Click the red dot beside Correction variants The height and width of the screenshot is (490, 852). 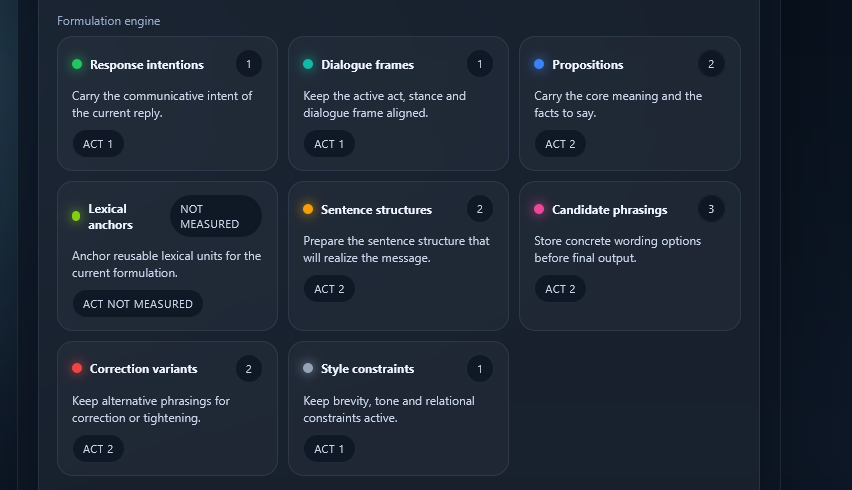(x=77, y=369)
